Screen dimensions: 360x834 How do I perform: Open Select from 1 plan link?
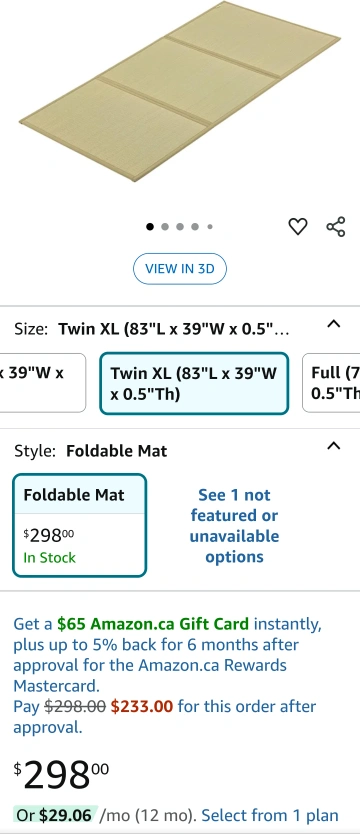click(270, 815)
